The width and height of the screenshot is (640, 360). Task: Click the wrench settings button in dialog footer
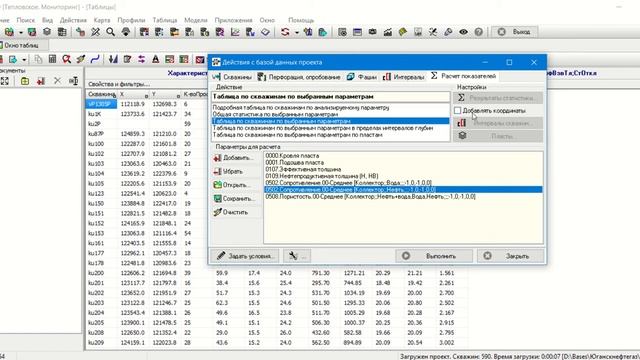coord(297,256)
